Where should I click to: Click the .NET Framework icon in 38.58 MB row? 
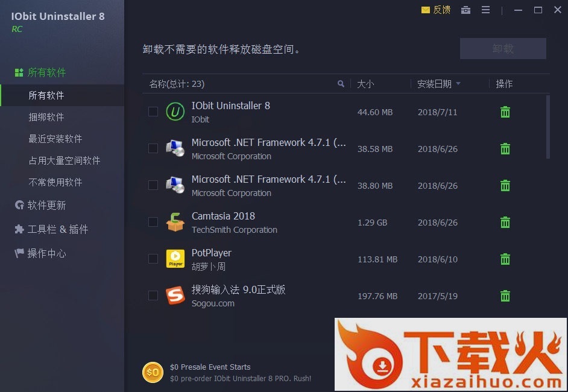[175, 148]
